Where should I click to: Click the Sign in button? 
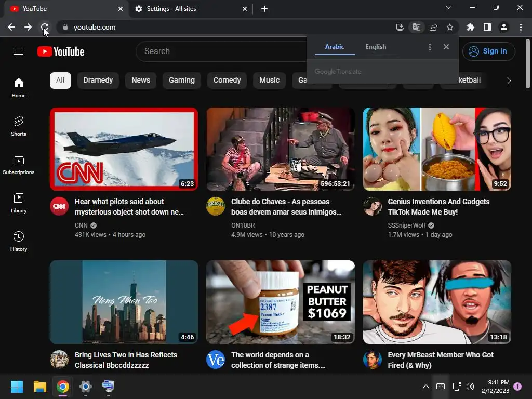pos(488,51)
